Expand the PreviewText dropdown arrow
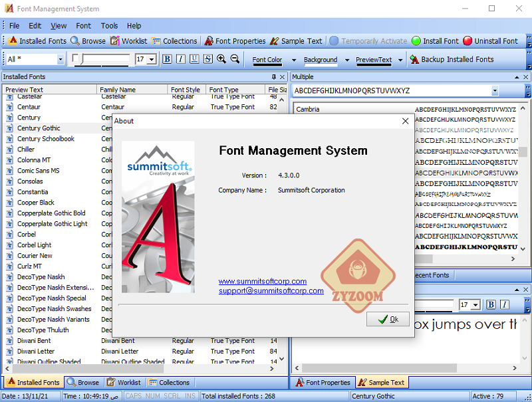532x402 pixels. [400, 60]
